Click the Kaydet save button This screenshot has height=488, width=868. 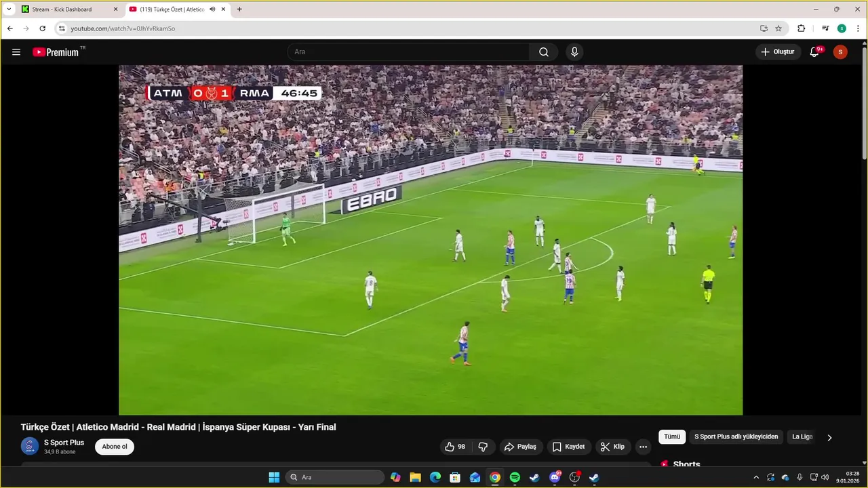(568, 447)
